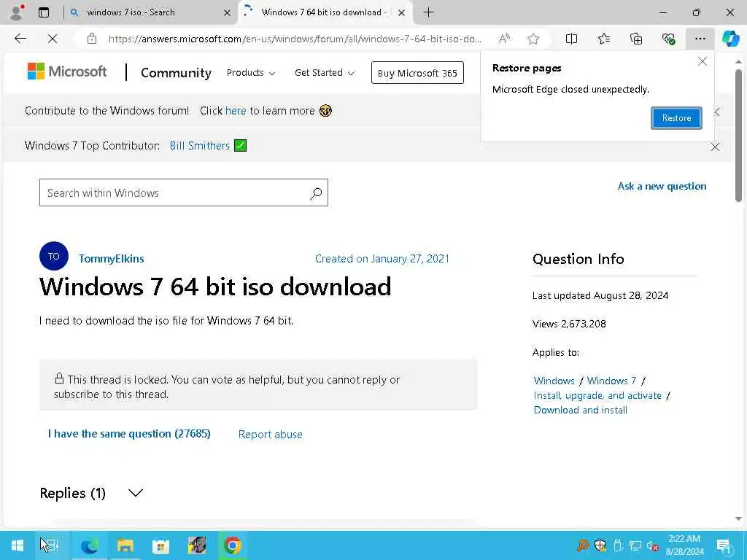View site information lock icon
747x560 pixels.
pyautogui.click(x=92, y=39)
